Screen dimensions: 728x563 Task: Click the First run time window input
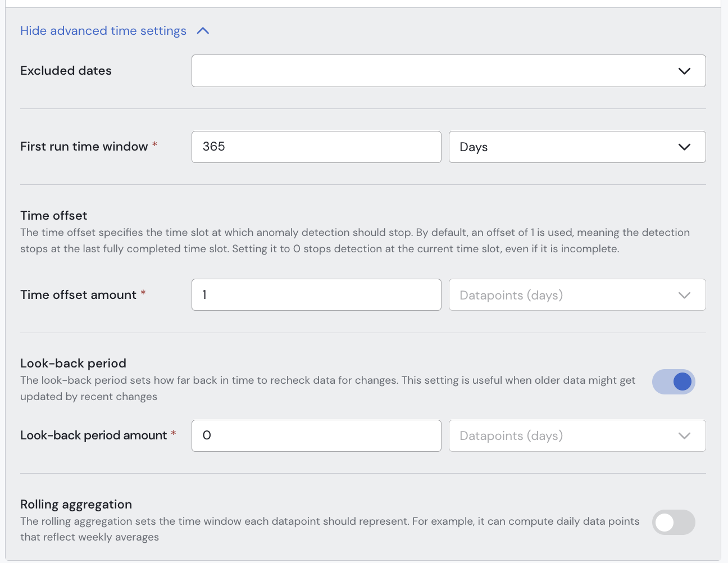click(316, 147)
